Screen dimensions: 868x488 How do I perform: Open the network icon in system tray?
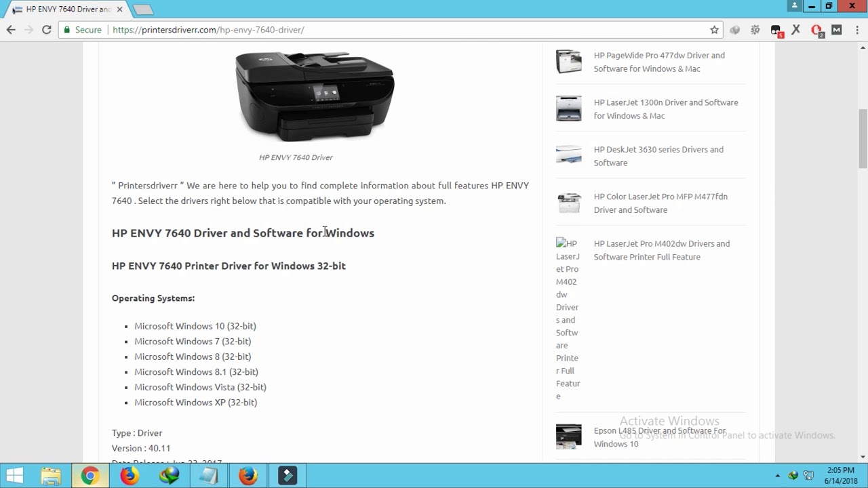click(x=808, y=476)
